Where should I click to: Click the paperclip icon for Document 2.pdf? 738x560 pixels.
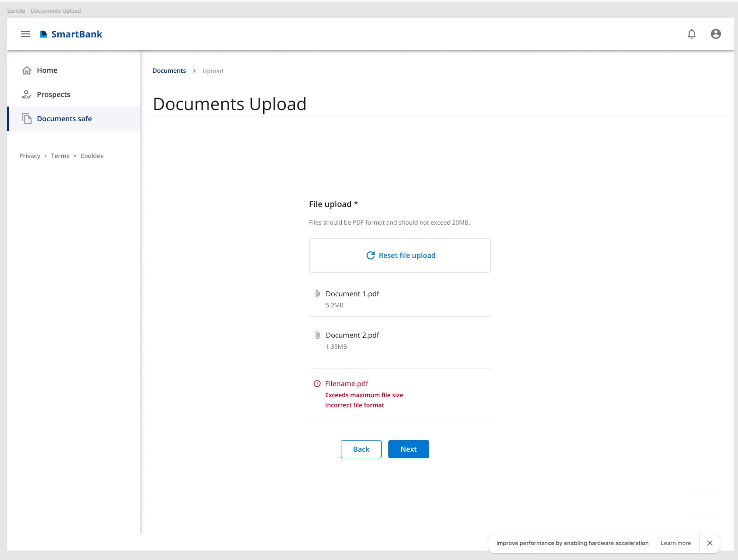click(317, 335)
